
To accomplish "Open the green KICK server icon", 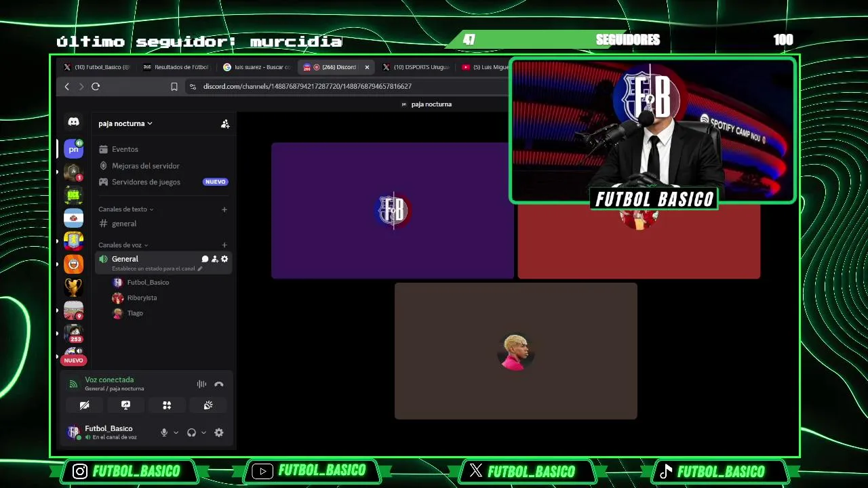I will (x=73, y=195).
